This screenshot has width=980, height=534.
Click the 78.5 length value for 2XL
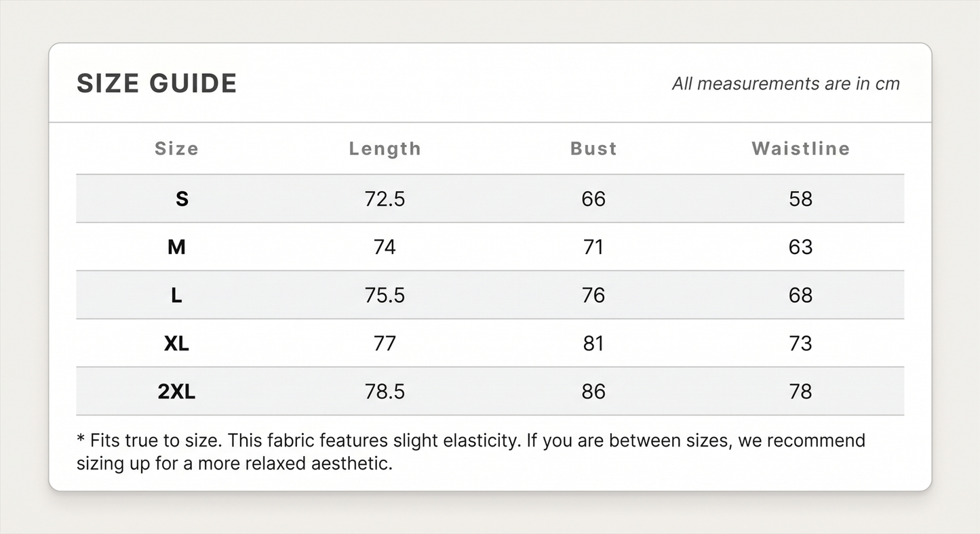pyautogui.click(x=385, y=392)
